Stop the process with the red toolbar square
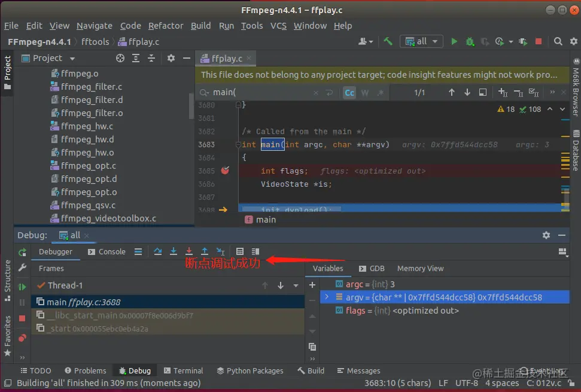581x392 pixels. coord(539,41)
